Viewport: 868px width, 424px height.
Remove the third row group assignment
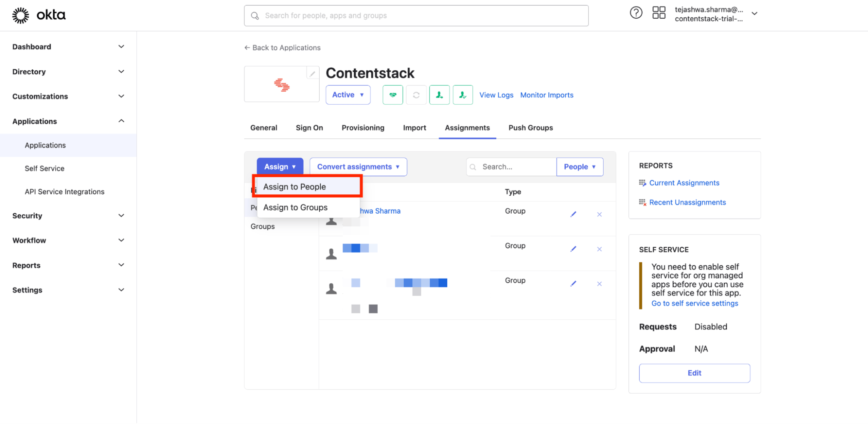(599, 284)
